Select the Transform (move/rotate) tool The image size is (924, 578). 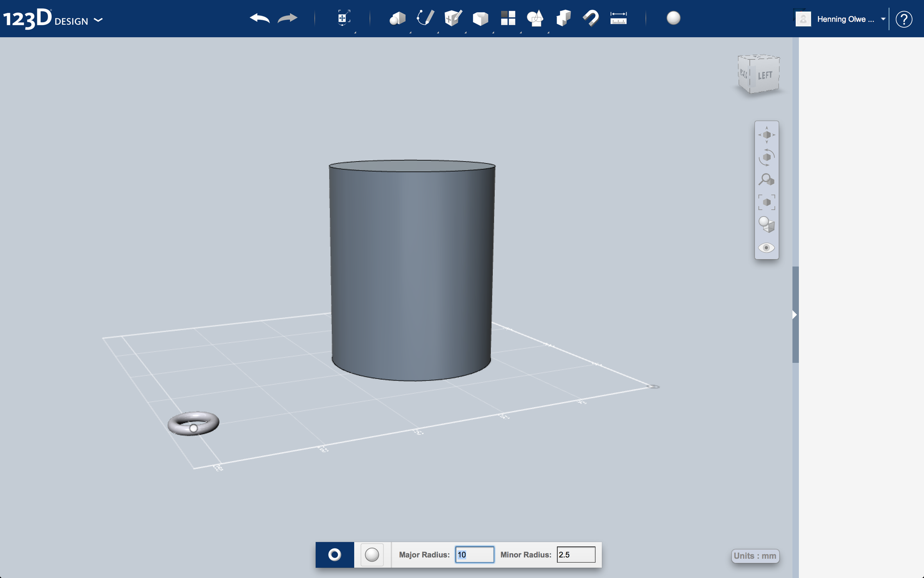click(x=344, y=18)
